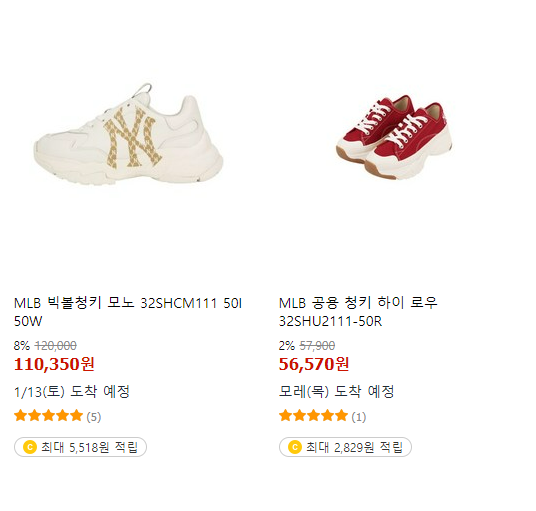This screenshot has height=511, width=536.
Task: Click the 모레(목) 도착 예정 delivery text
Action: pyautogui.click(x=336, y=392)
